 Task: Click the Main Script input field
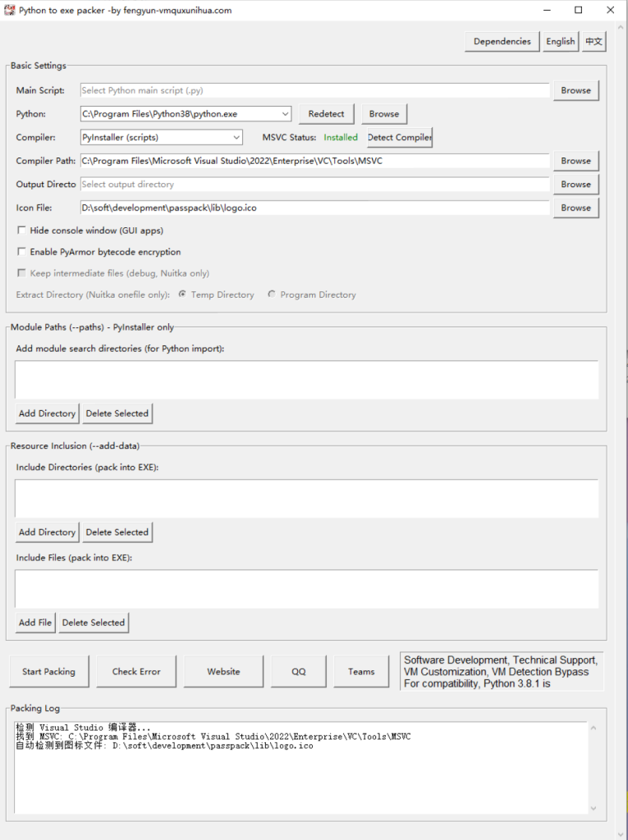coord(314,90)
